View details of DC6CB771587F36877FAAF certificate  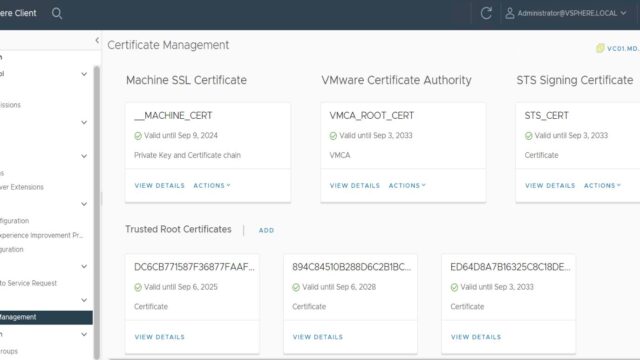tap(160, 337)
